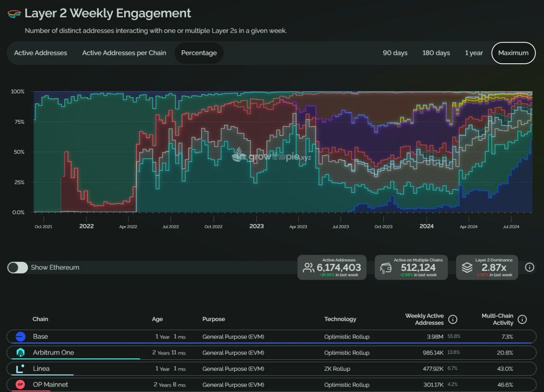Select the Percentage view tab

(199, 53)
